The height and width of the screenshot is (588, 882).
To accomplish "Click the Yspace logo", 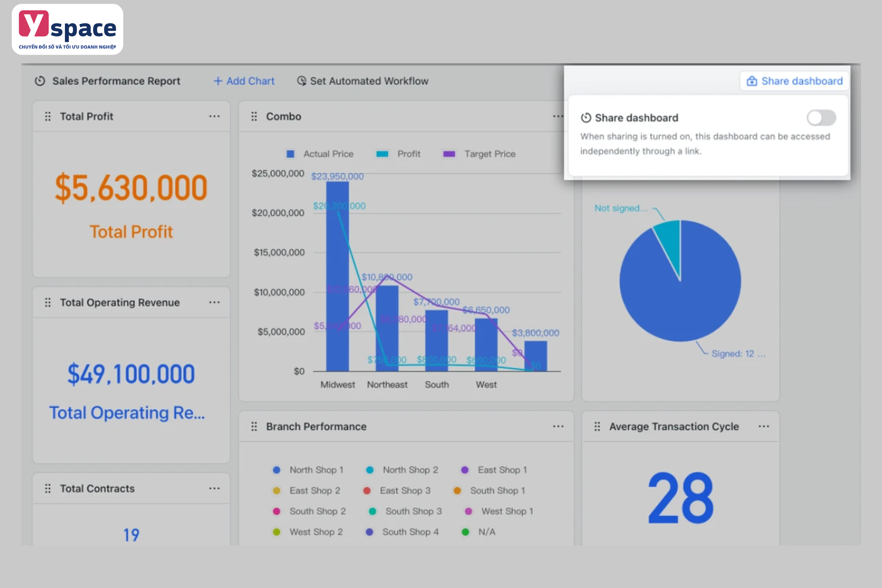I will (68, 29).
